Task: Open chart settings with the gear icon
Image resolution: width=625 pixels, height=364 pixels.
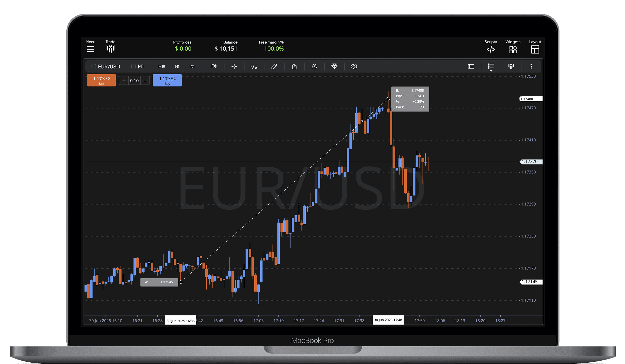Action: pos(354,66)
